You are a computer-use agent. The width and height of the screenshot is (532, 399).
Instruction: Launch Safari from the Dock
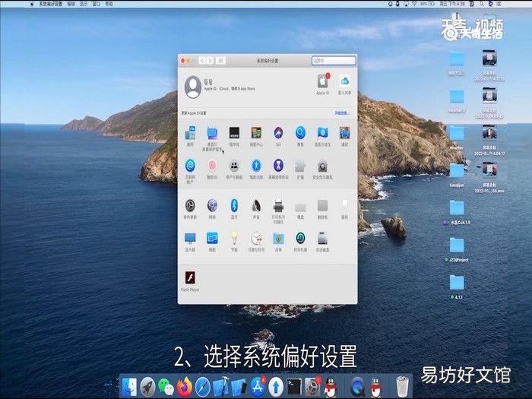203,387
